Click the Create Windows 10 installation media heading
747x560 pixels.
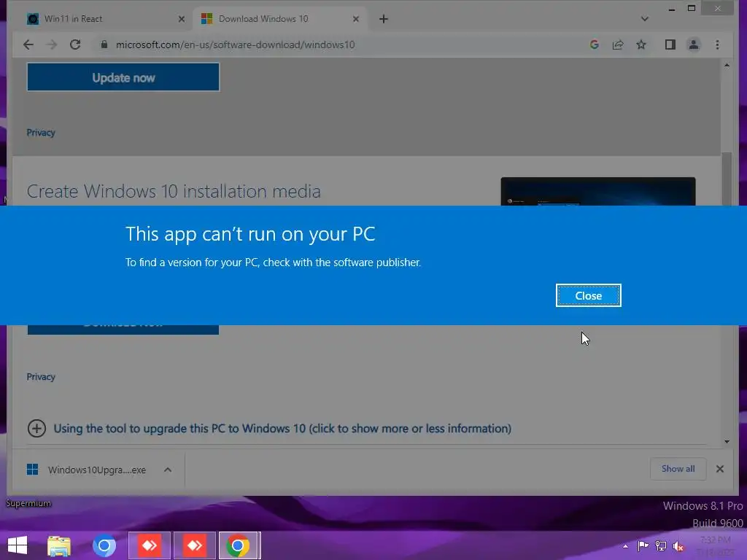click(x=174, y=192)
